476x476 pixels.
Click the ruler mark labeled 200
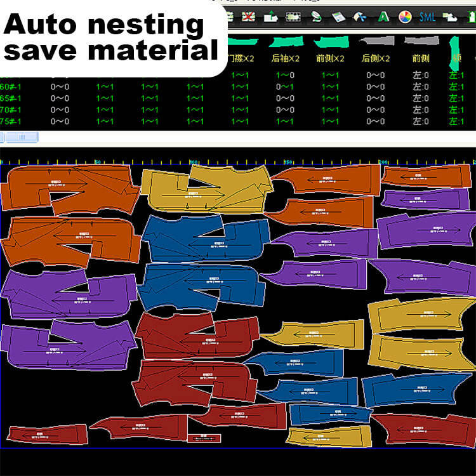(383, 162)
